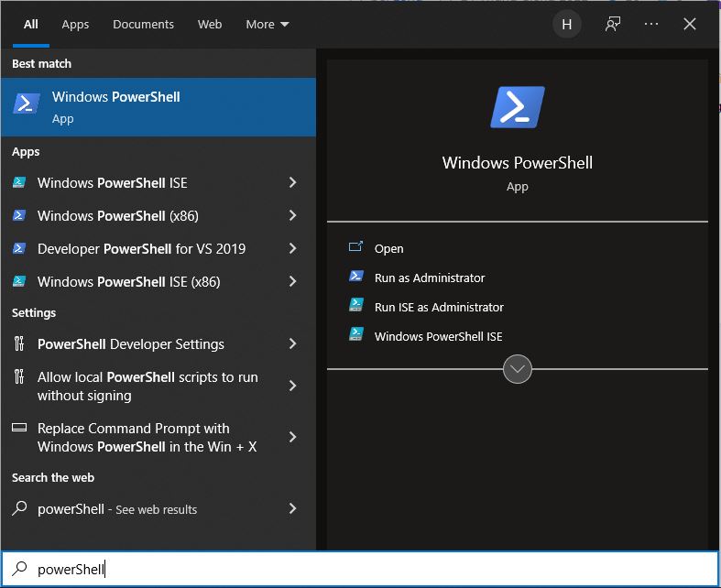
Task: Open Allow local PowerShell scripts setting
Action: tap(147, 387)
